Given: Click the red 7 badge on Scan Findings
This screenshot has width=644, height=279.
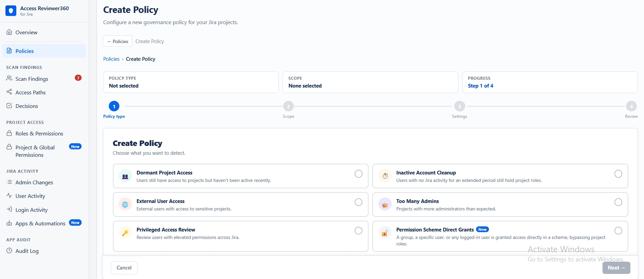Looking at the screenshot, I should point(78,78).
